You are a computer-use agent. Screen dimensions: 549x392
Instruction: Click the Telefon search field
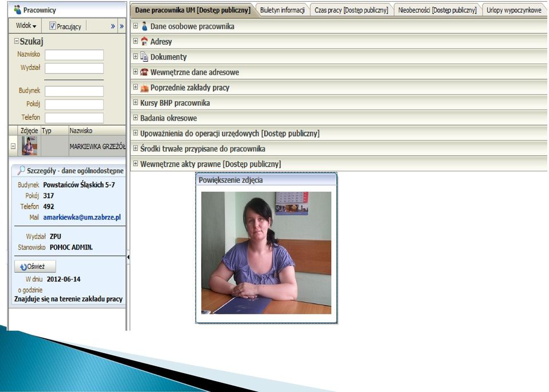point(74,118)
